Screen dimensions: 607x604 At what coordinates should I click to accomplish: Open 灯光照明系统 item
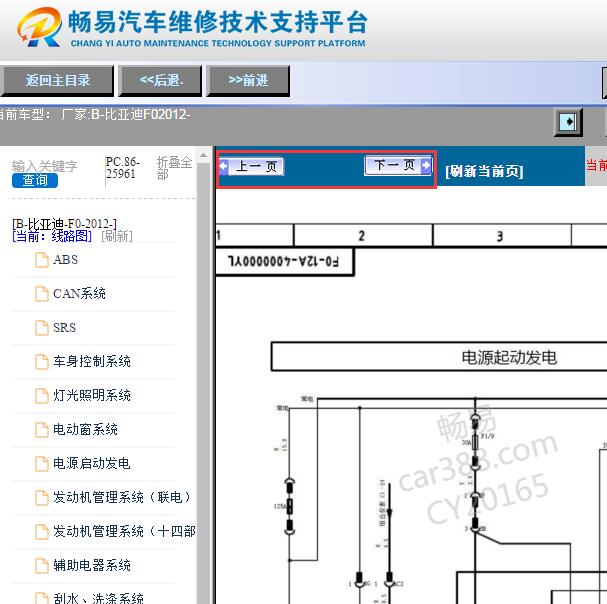click(x=92, y=395)
